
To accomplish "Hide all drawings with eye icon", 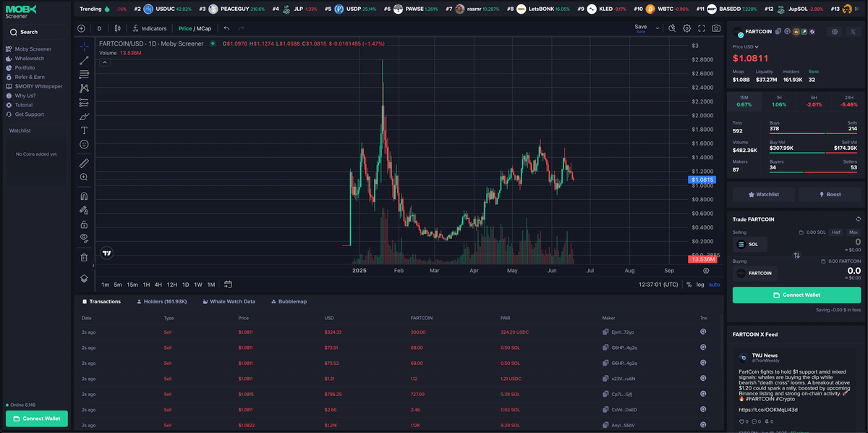I will [84, 238].
